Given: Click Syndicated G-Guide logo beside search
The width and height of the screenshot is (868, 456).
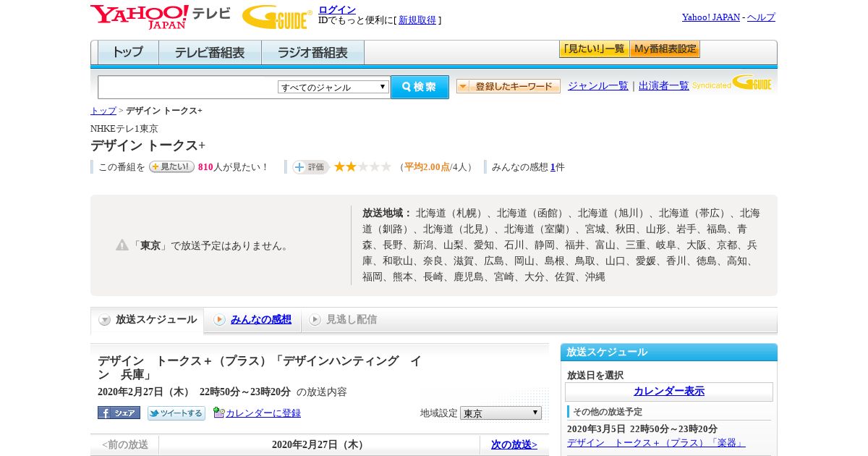Looking at the screenshot, I should (x=731, y=83).
